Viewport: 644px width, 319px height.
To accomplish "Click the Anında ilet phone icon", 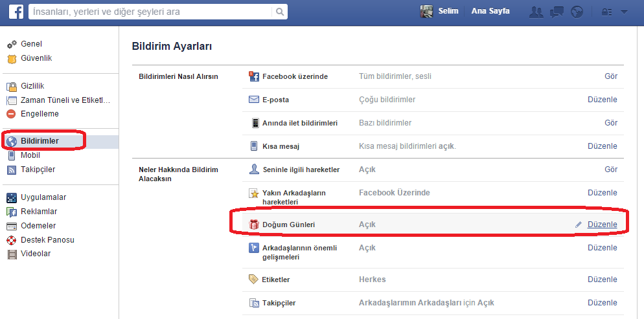I will point(255,123).
